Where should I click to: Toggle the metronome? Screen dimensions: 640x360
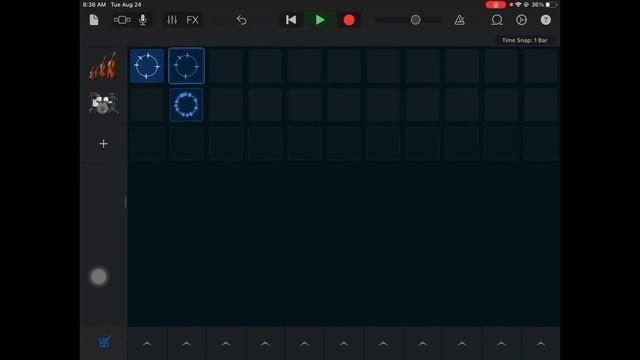point(460,20)
